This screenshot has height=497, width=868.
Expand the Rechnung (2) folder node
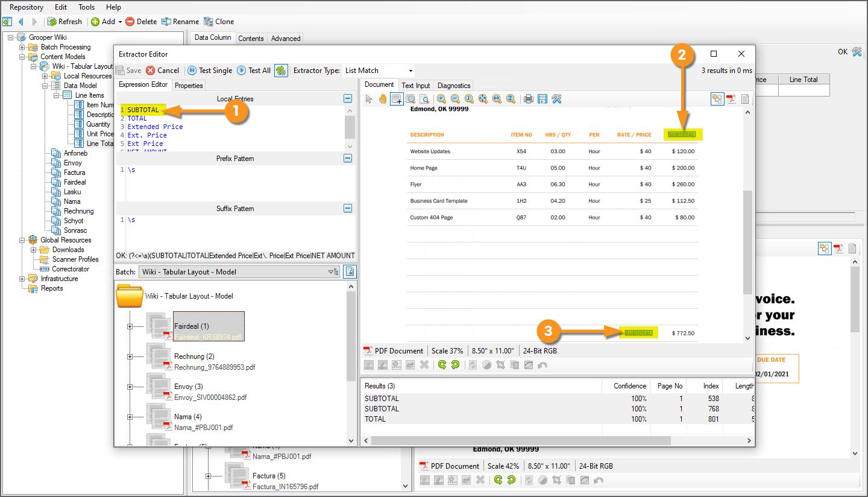[130, 356]
